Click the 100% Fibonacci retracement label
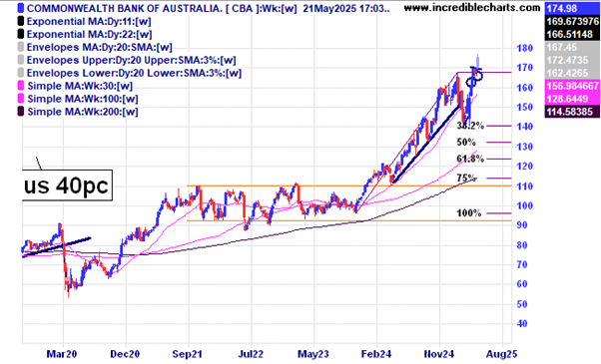This screenshot has height=364, width=601. (x=469, y=213)
